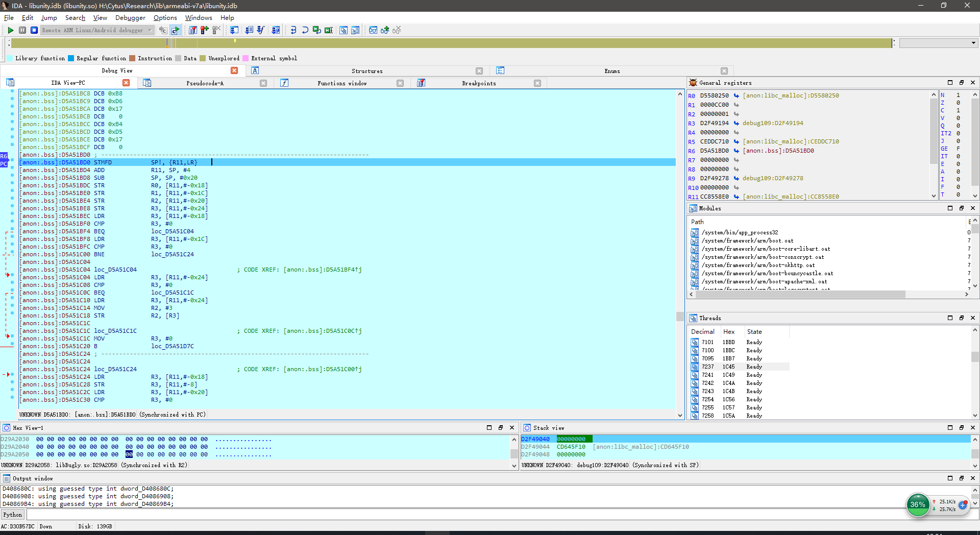Click the Step into toolbar icon
980x535 pixels.
click(x=293, y=30)
